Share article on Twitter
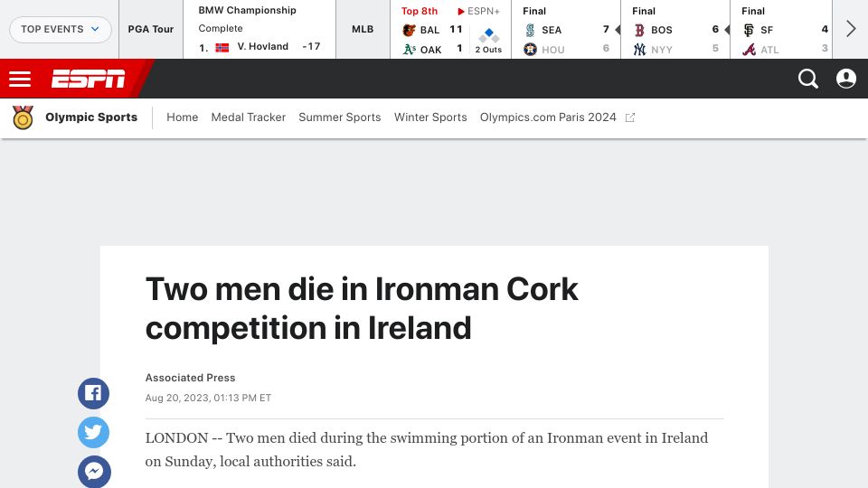This screenshot has height=488, width=868. click(93, 432)
